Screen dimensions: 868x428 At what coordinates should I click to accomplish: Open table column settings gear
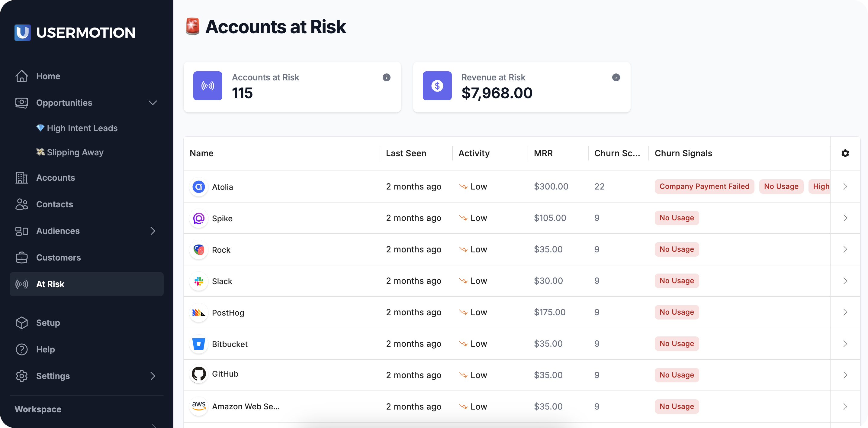(845, 153)
